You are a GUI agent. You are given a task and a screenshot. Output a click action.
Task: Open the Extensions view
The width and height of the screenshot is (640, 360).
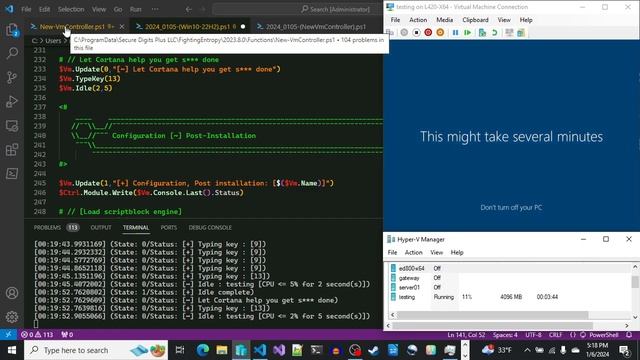[x=12, y=150]
